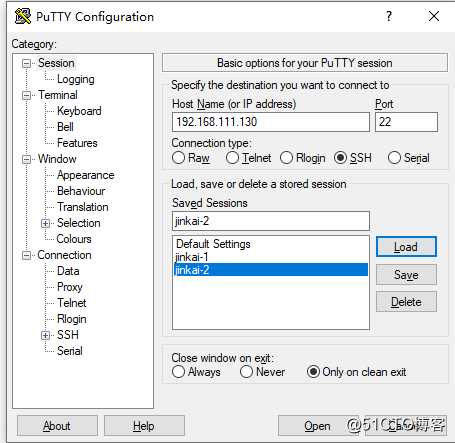Image resolution: width=455 pixels, height=443 pixels.
Task: Open the Session category
Action: pyautogui.click(x=56, y=63)
